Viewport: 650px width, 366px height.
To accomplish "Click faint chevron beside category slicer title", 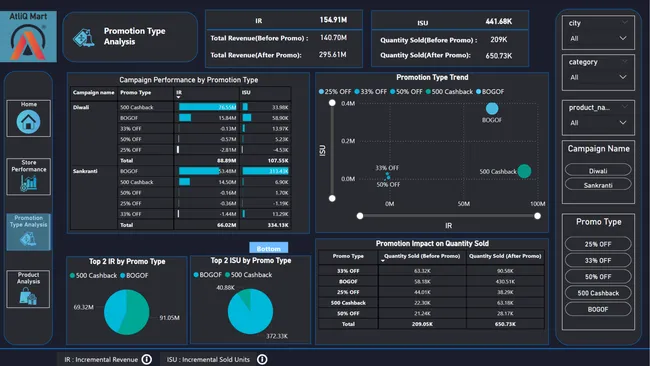I will point(624,61).
